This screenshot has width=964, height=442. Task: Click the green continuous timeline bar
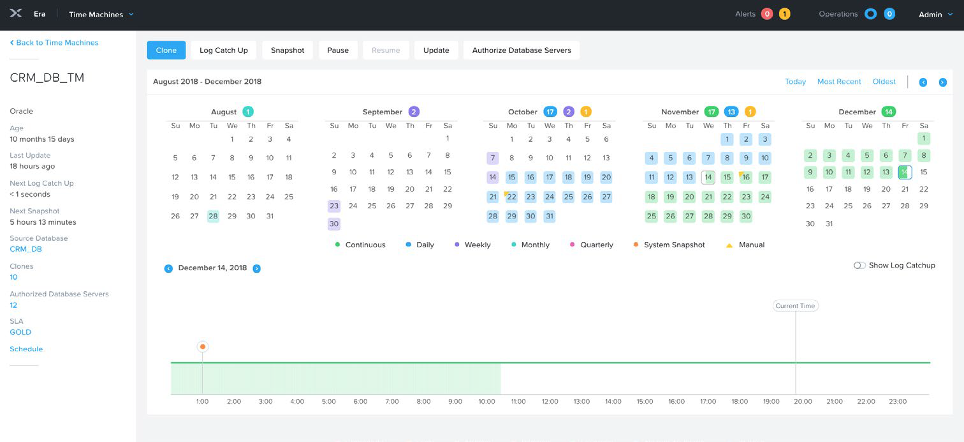pos(550,363)
